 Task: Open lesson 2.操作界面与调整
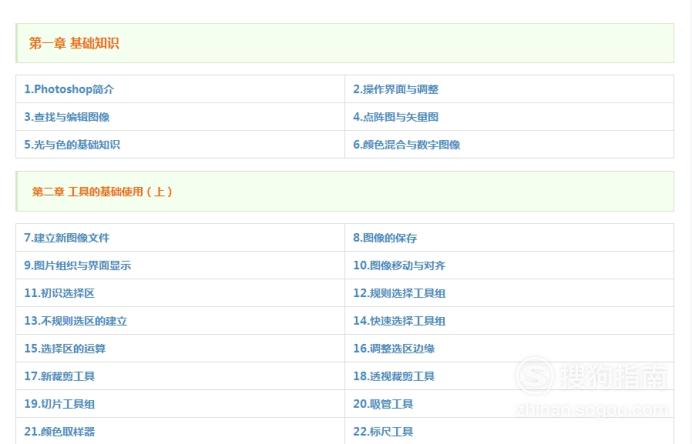tap(395, 89)
